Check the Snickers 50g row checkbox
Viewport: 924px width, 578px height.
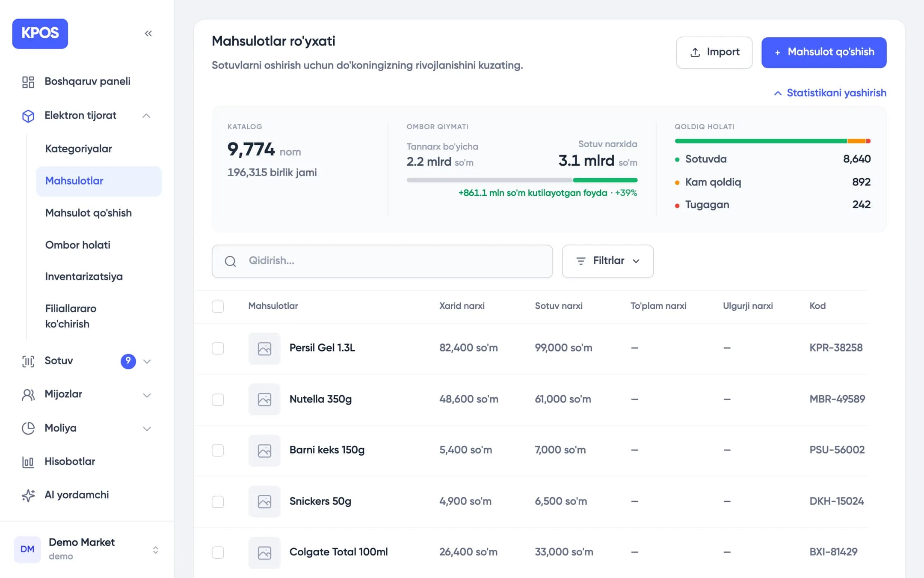pos(218,501)
